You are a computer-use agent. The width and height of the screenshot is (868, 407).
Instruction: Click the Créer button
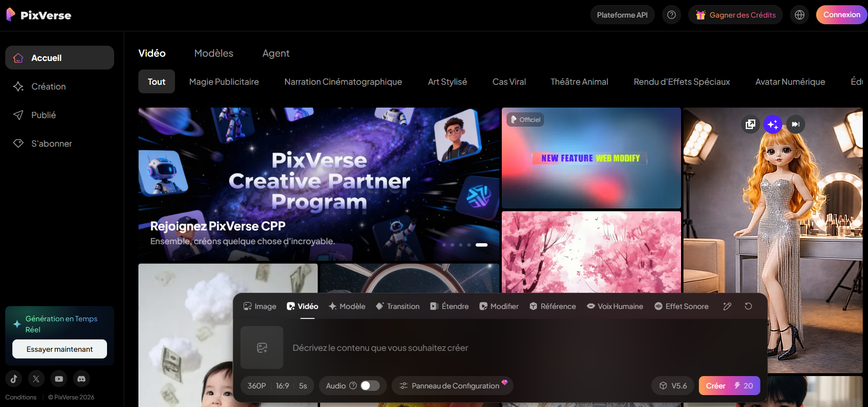pos(729,386)
